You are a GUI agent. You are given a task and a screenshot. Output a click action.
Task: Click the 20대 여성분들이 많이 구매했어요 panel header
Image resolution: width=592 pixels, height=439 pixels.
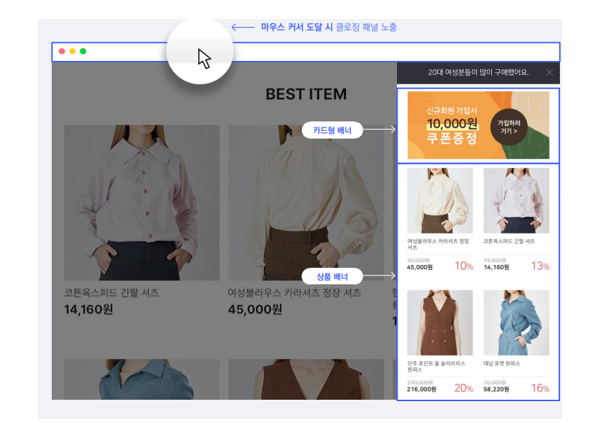[x=478, y=72]
